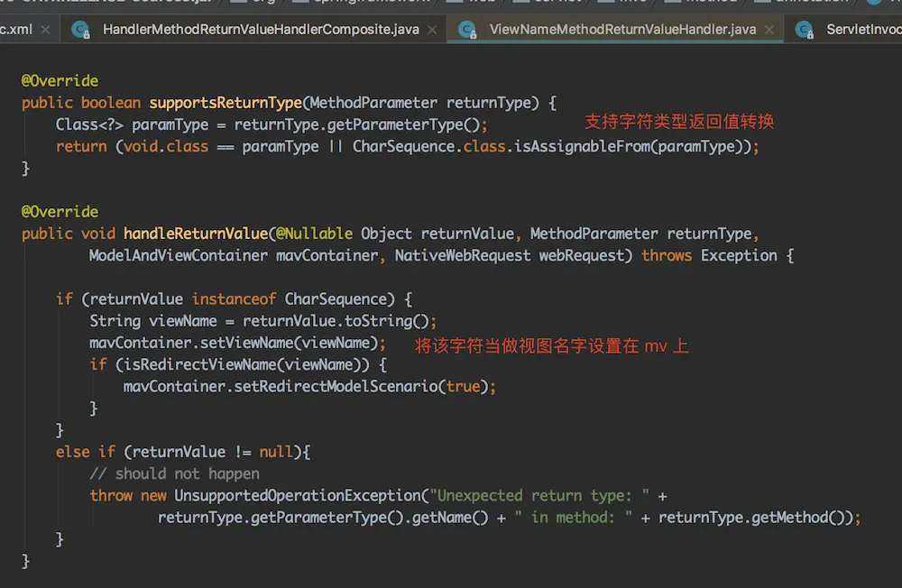Place cursor on the @Nullable annotation
Viewport: 902px width, 588px height.
point(314,234)
